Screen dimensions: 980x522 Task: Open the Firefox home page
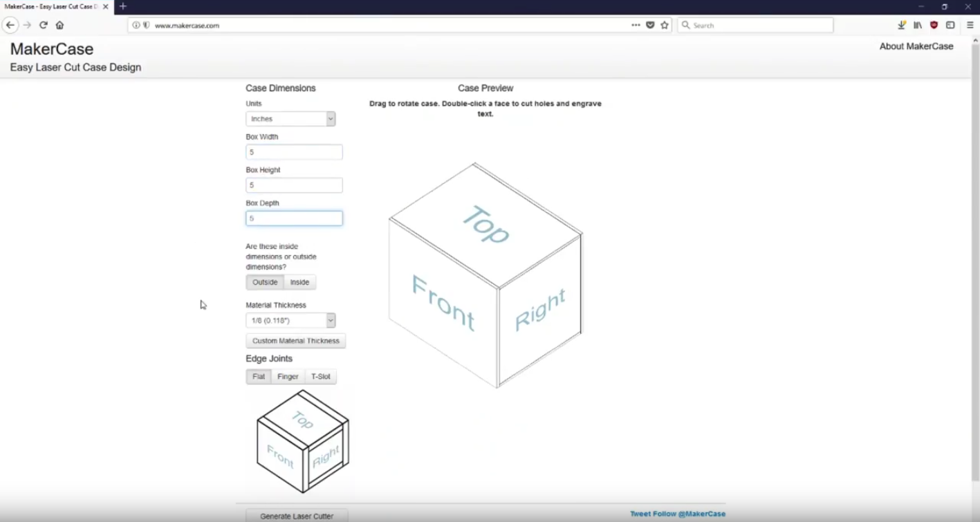pyautogui.click(x=59, y=25)
